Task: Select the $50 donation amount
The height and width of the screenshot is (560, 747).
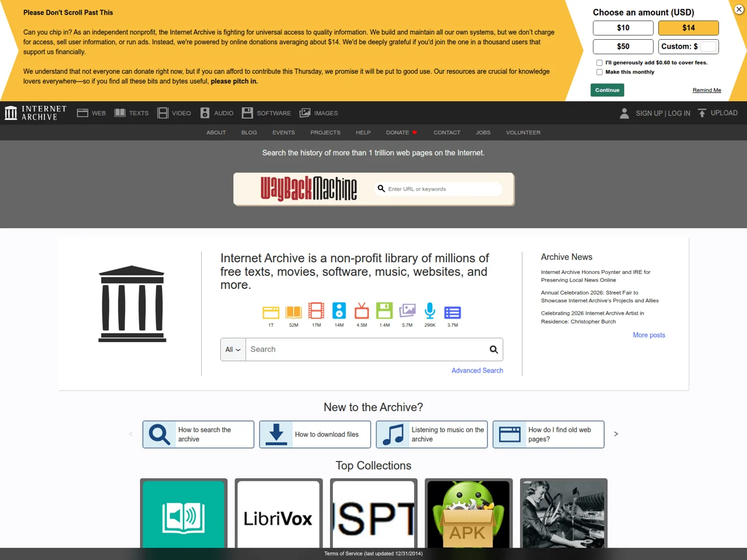Action: (623, 46)
